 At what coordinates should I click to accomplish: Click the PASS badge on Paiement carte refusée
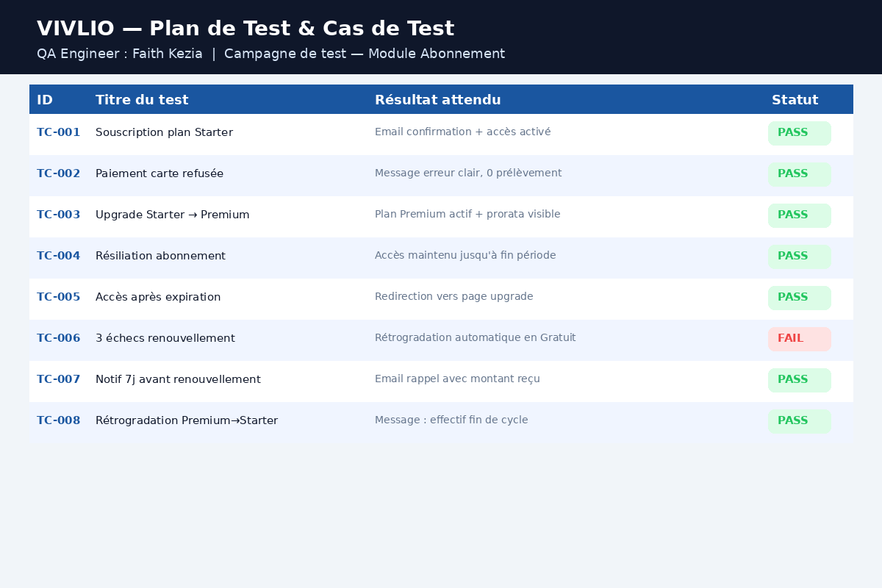tap(800, 174)
